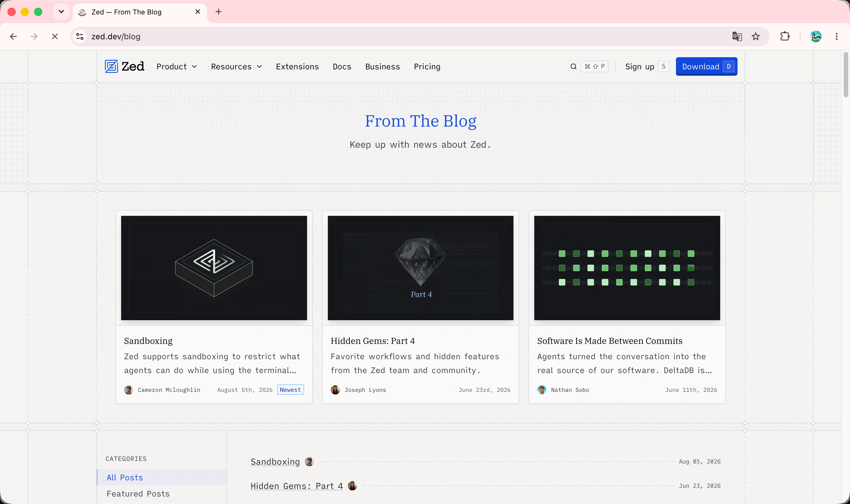850x504 pixels.
Task: Open the Translate page icon
Action: coord(737,36)
